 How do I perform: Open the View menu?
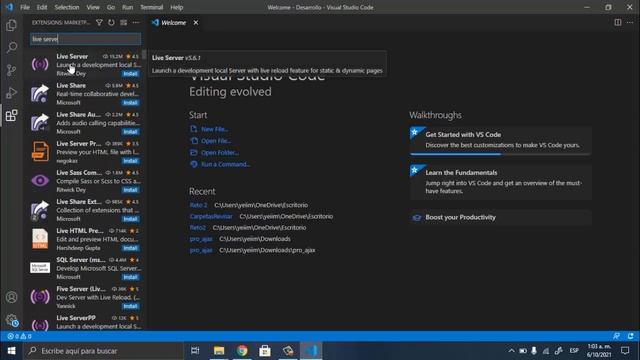tap(93, 7)
